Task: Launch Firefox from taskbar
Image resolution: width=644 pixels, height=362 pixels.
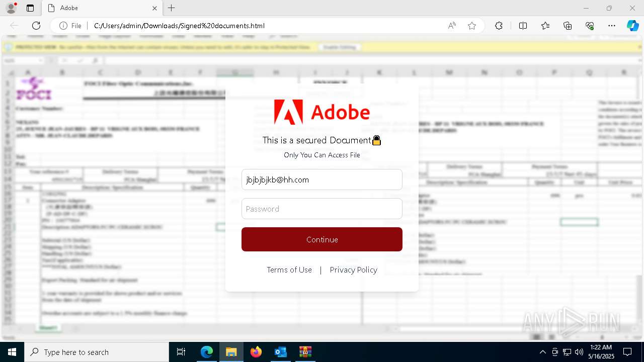Action: (256, 352)
